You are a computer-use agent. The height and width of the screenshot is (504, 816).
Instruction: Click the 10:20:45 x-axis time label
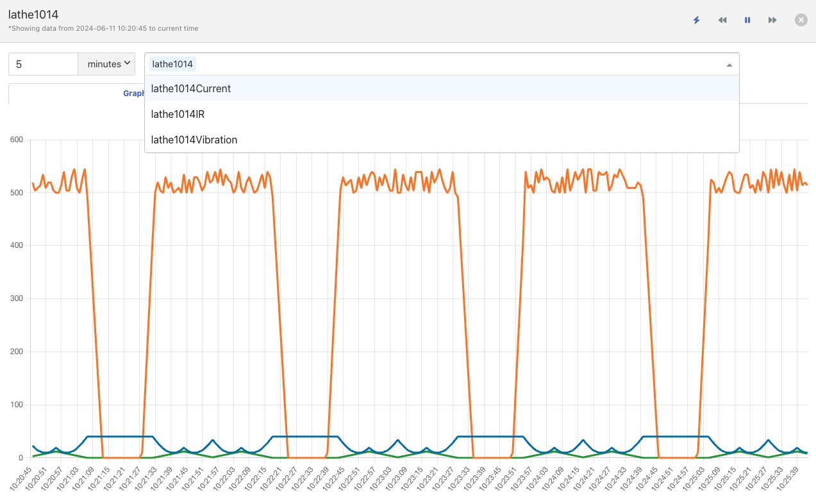pos(21,479)
